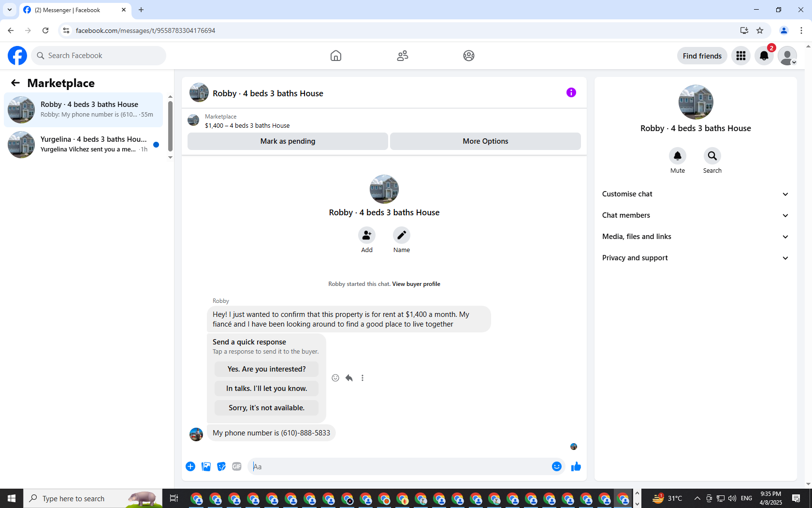812x508 pixels.
Task: Reload the page in browser
Action: click(x=45, y=30)
